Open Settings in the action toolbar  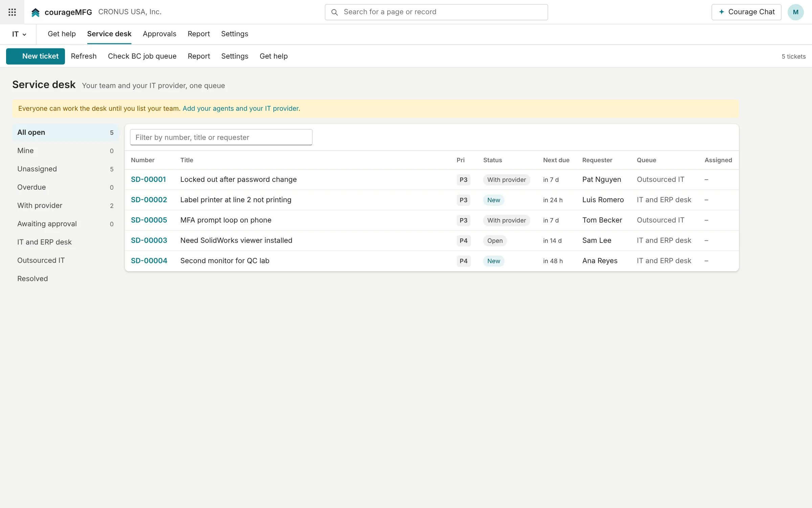coord(234,56)
